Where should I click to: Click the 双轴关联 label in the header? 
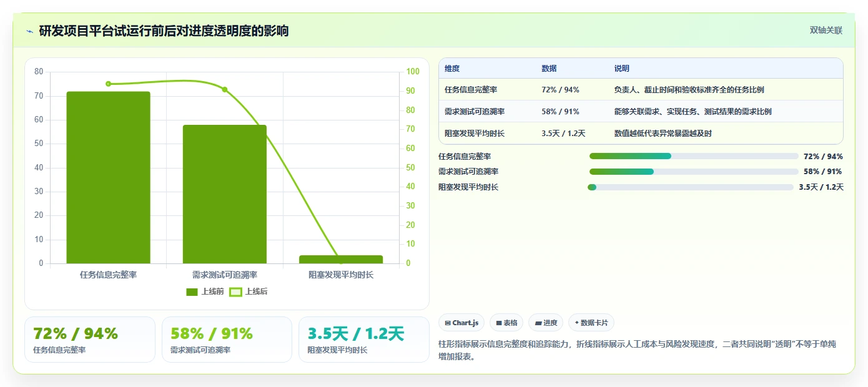[826, 30]
